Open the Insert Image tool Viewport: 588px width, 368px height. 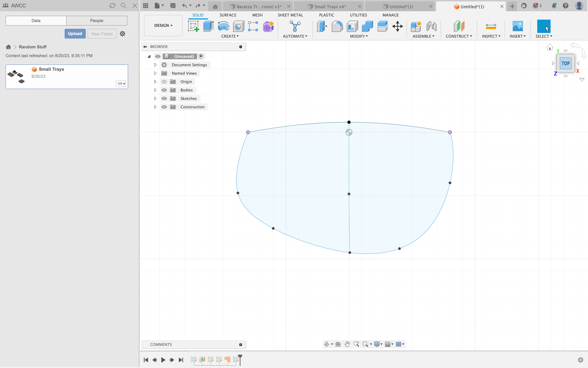(x=517, y=26)
